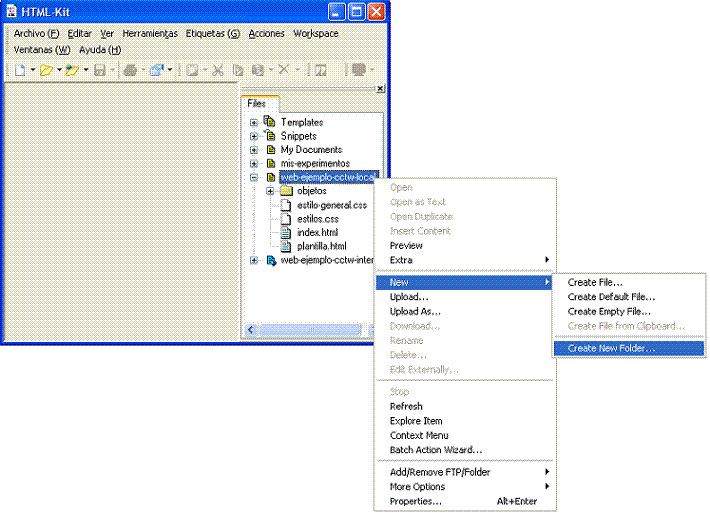The height and width of the screenshot is (514, 710).
Task: Click the home/preview toolbar icon
Action: click(157, 70)
